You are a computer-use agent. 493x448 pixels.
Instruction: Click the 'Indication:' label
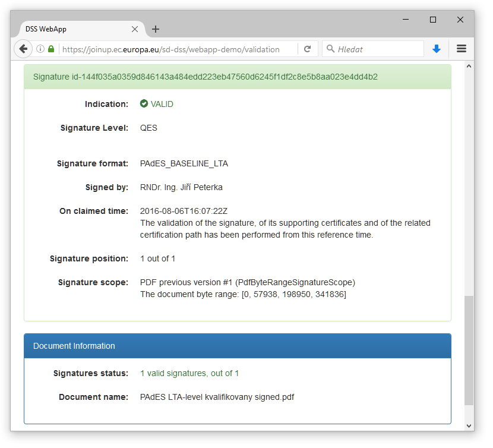click(x=106, y=104)
